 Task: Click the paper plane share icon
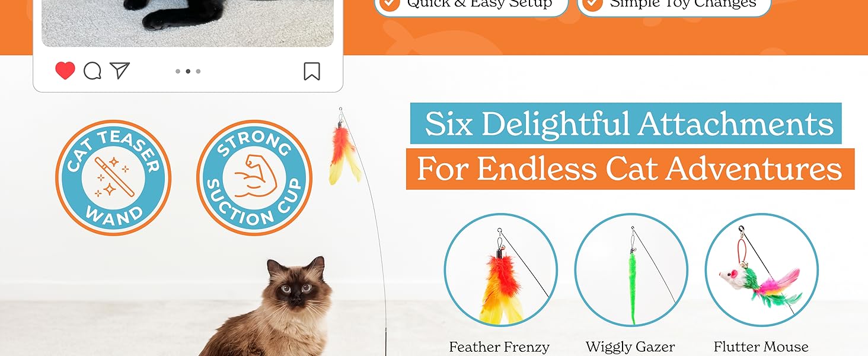[x=120, y=71]
